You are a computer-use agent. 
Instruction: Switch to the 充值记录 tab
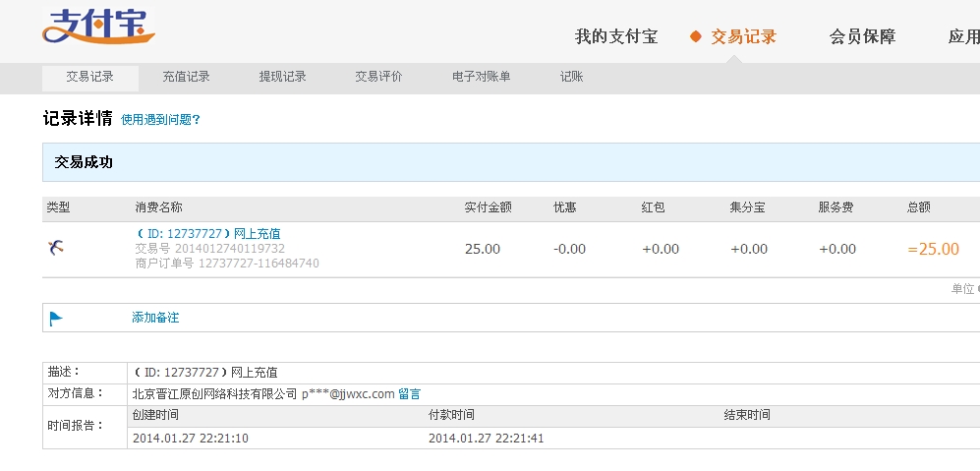pos(186,78)
